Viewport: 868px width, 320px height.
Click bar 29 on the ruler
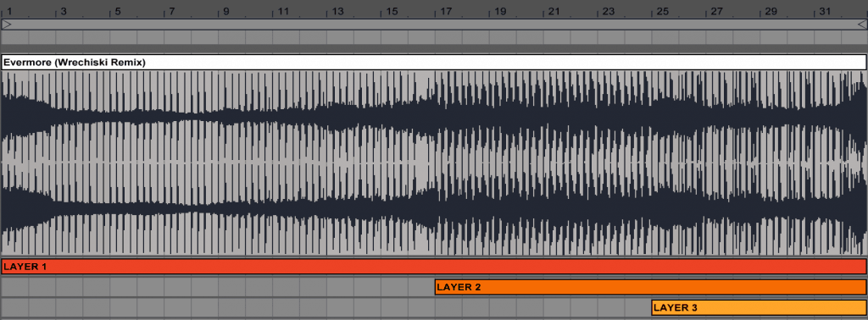[771, 11]
